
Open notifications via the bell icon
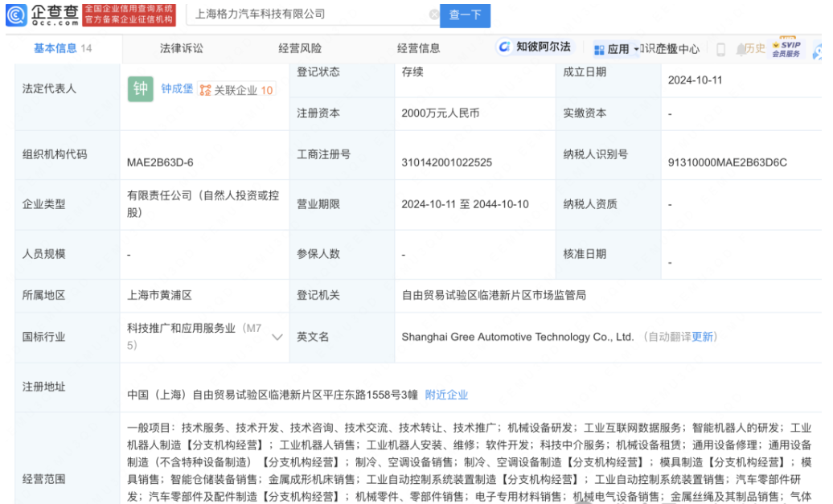click(741, 49)
